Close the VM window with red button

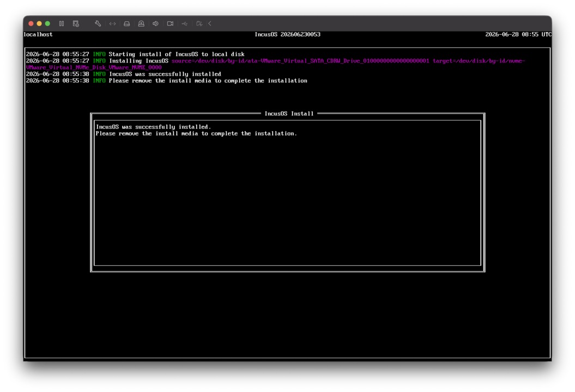click(31, 23)
